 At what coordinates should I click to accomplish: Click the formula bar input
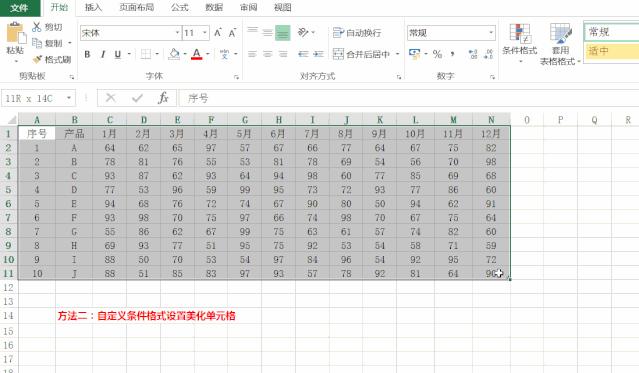click(x=409, y=98)
